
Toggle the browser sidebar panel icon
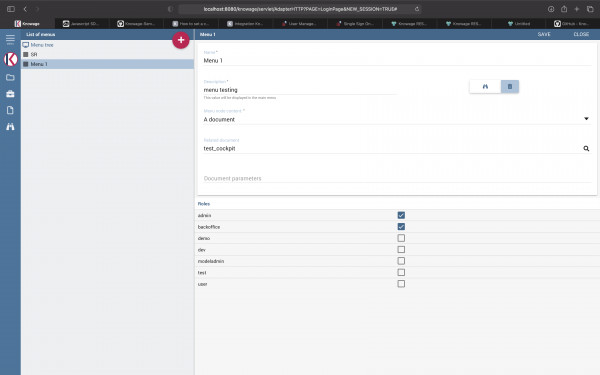point(11,9)
